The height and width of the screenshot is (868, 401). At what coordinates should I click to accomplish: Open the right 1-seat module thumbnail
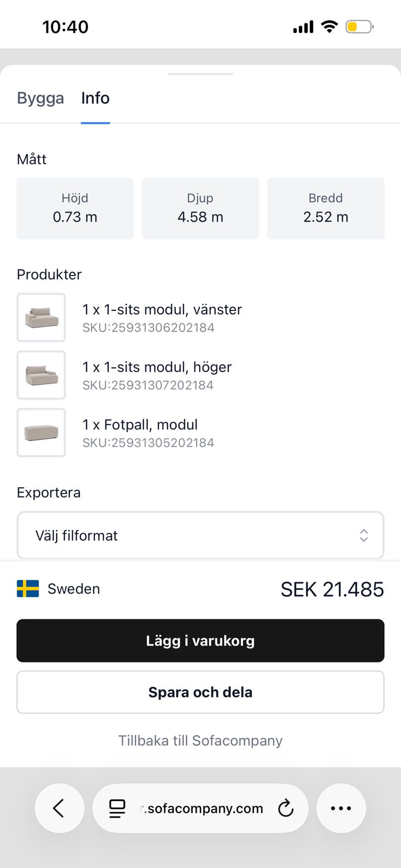pyautogui.click(x=41, y=375)
